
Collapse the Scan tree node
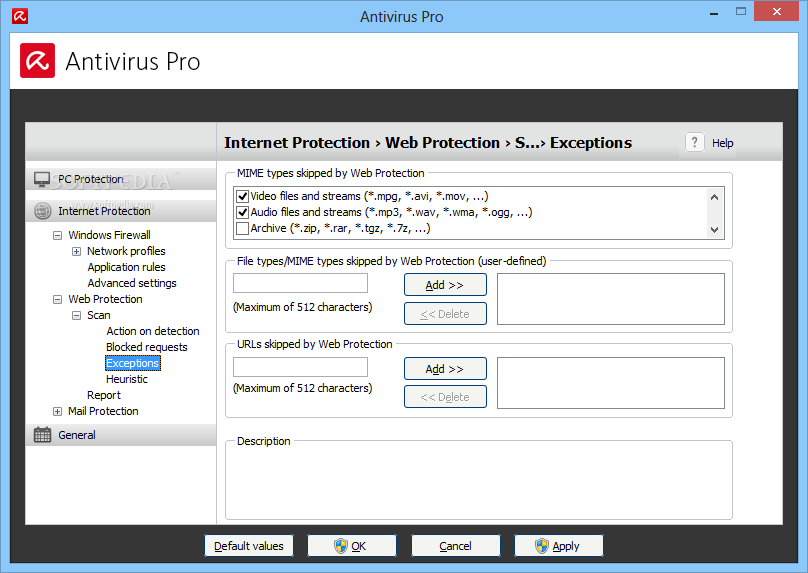point(76,315)
